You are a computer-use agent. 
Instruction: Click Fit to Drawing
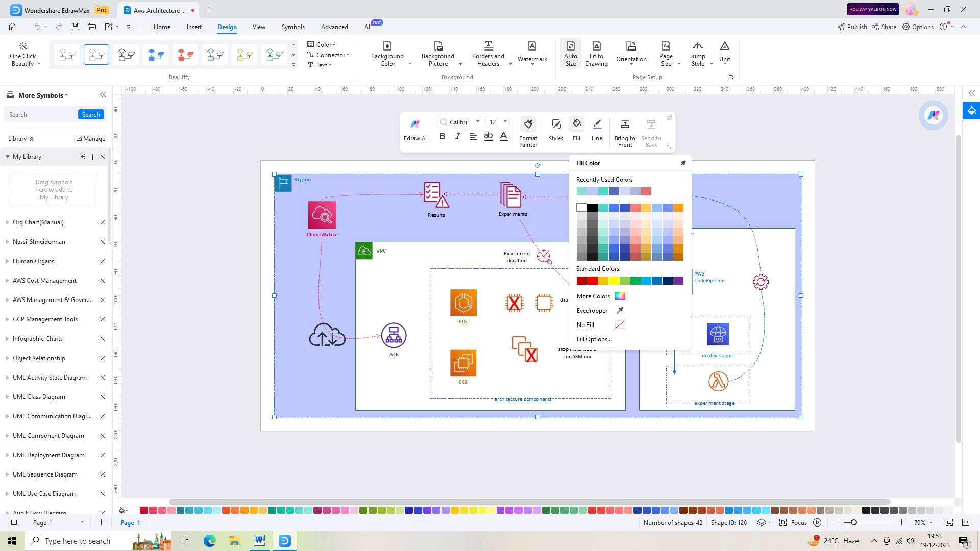[x=596, y=54]
